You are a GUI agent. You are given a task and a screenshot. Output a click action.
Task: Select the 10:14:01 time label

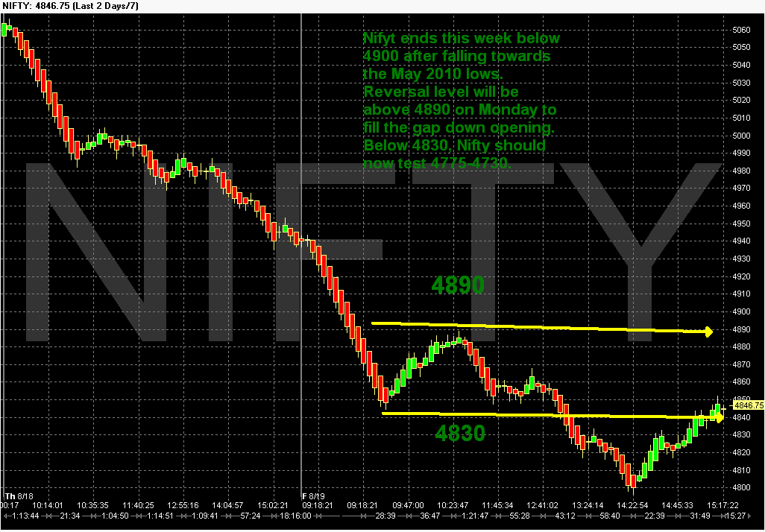pyautogui.click(x=47, y=505)
